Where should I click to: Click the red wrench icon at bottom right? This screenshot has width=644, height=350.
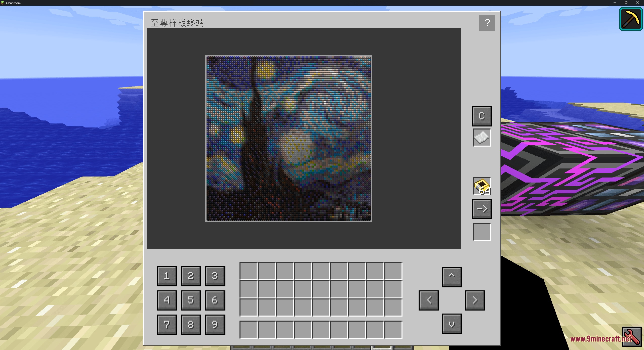(x=632, y=336)
